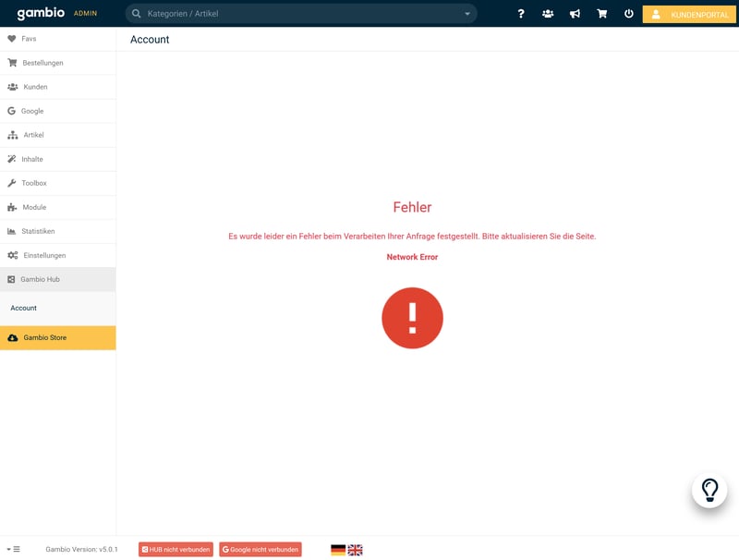This screenshot has width=739, height=560.
Task: Expand the Bestellungen menu
Action: 42,63
